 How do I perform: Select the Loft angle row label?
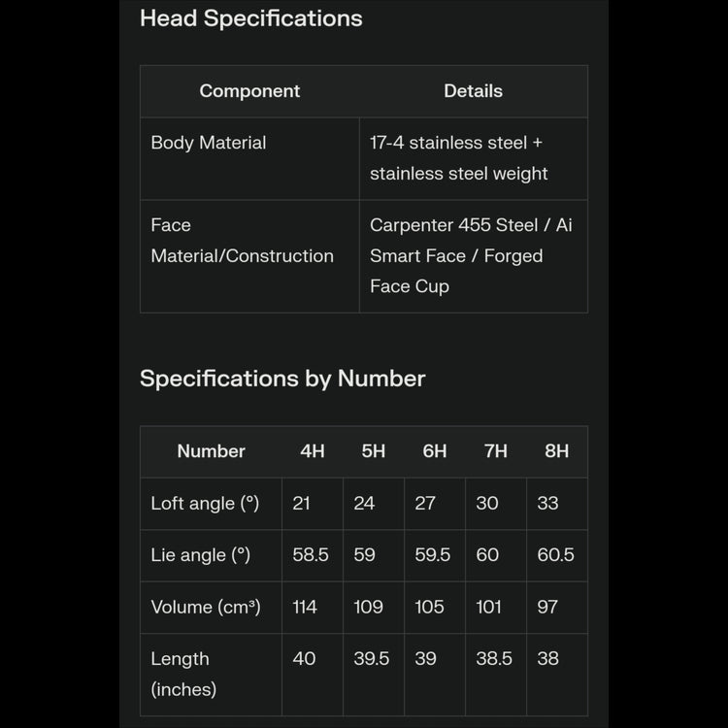(205, 504)
